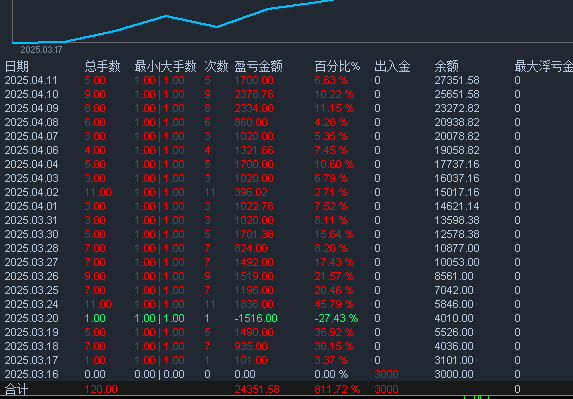Click the 次数 column header
The height and width of the screenshot is (399, 573).
216,66
